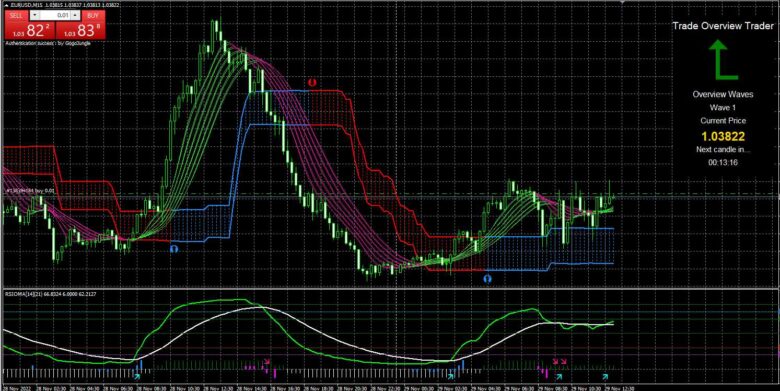The height and width of the screenshot is (391, 780).
Task: Click the next candle countdown 00:13:16
Action: pyautogui.click(x=723, y=162)
